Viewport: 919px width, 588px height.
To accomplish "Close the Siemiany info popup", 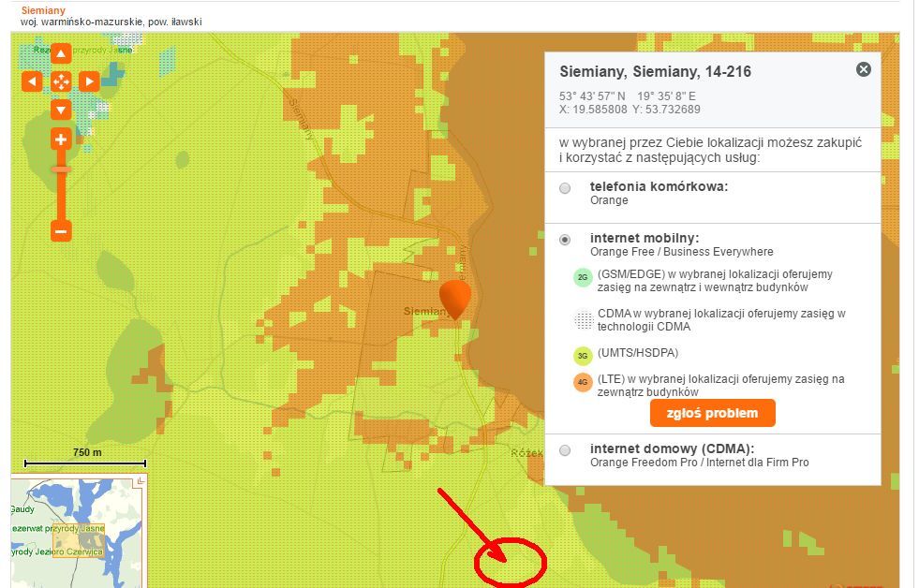I will (x=864, y=69).
